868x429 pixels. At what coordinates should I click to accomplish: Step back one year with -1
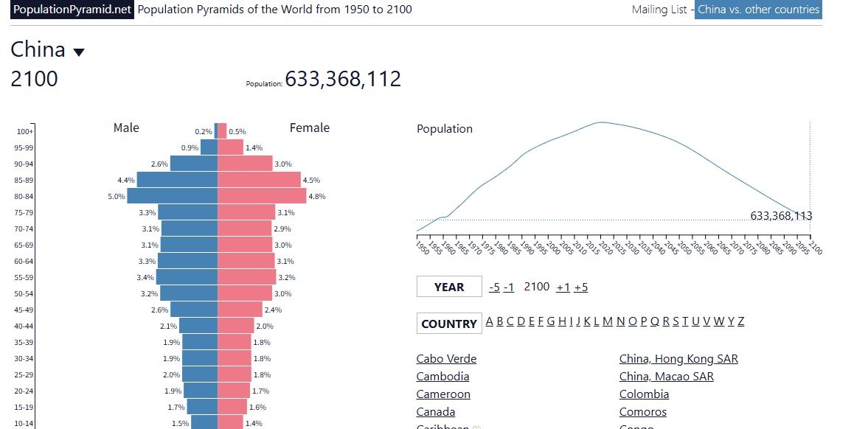click(509, 287)
